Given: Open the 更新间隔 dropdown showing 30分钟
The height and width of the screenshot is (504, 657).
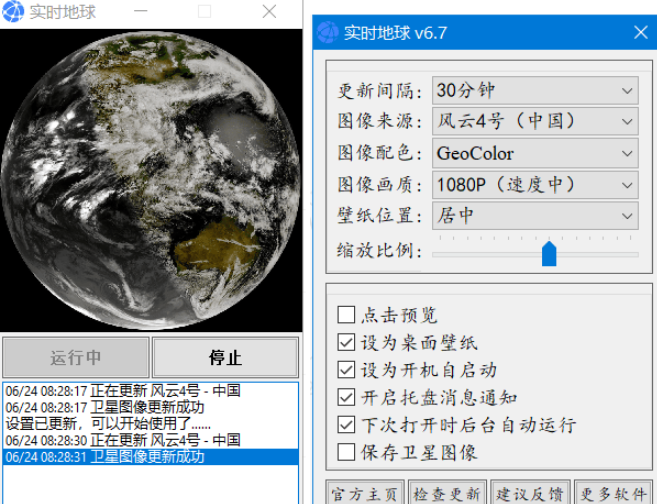Looking at the screenshot, I should [x=534, y=90].
